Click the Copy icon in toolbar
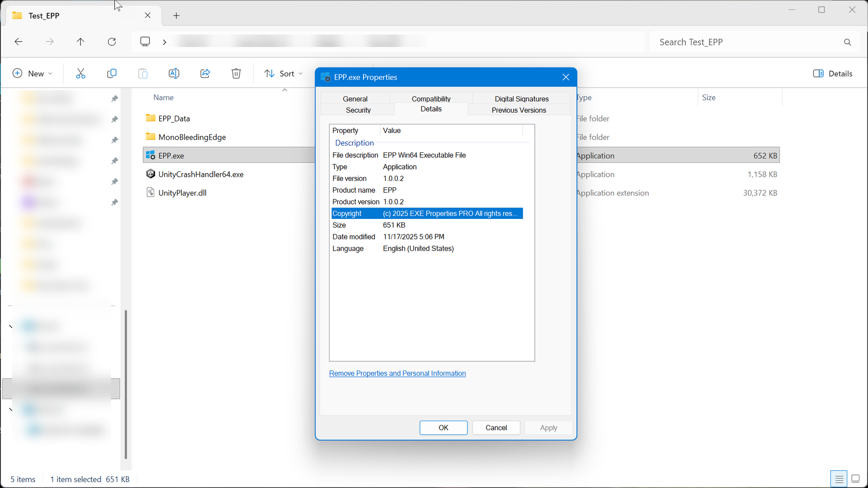Image resolution: width=868 pixels, height=488 pixels. (112, 74)
